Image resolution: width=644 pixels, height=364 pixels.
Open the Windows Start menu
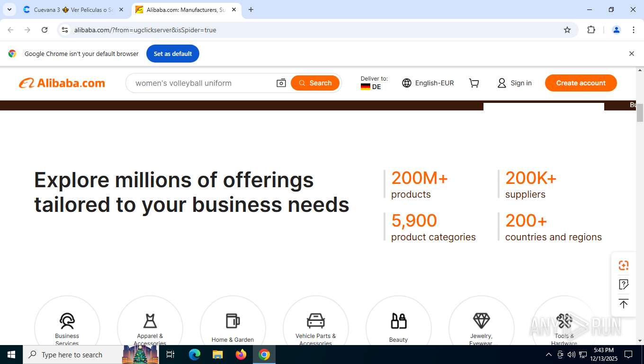(11, 355)
